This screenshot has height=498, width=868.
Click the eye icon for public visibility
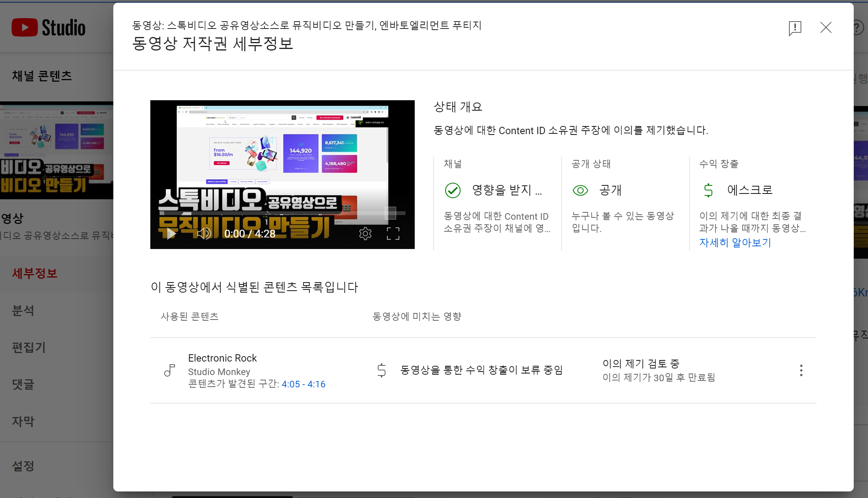[580, 190]
